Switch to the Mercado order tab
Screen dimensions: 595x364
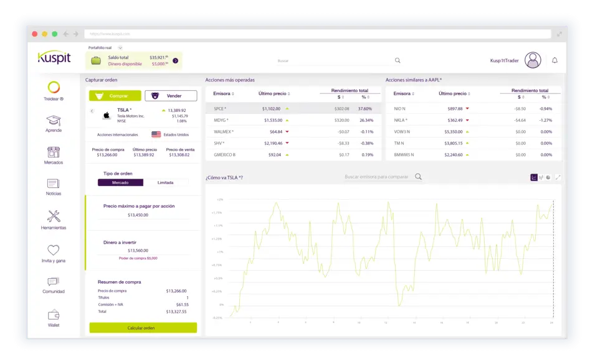click(x=120, y=184)
